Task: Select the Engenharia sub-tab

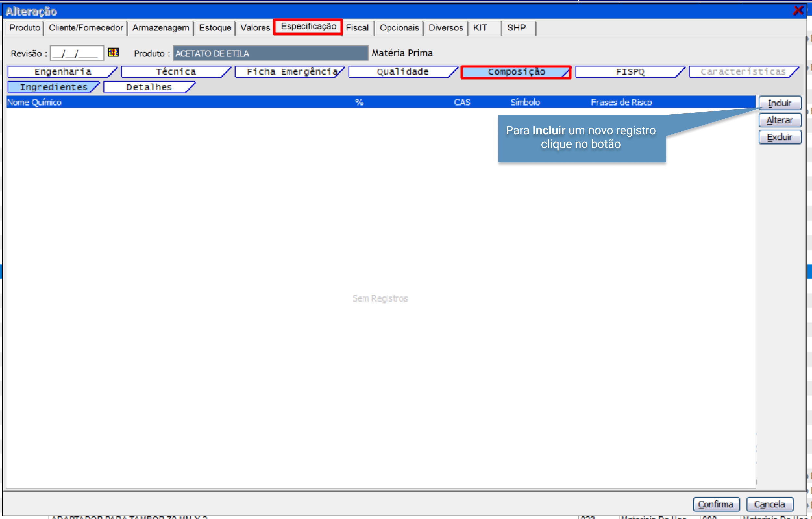Action: pyautogui.click(x=63, y=72)
